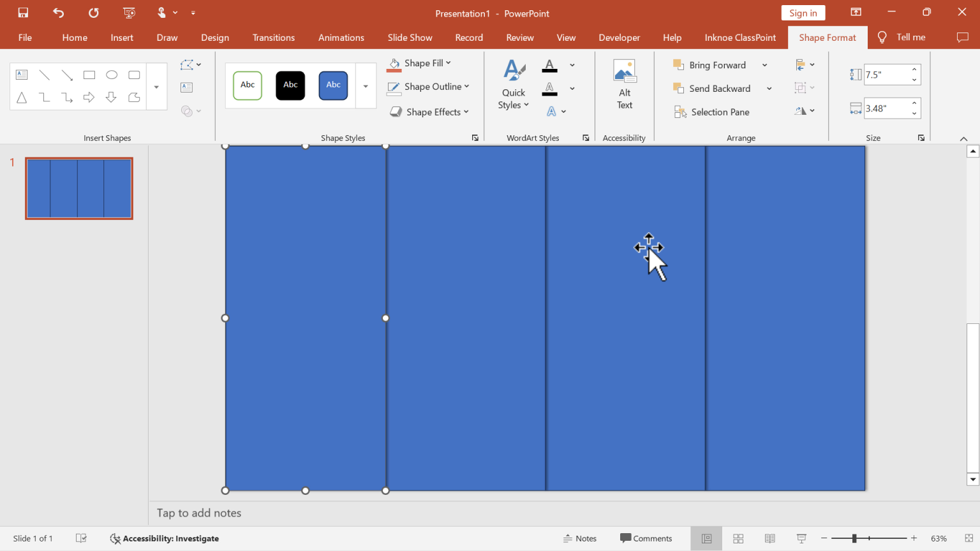Switch to the Animations tab
The width and height of the screenshot is (980, 551).
point(341,37)
